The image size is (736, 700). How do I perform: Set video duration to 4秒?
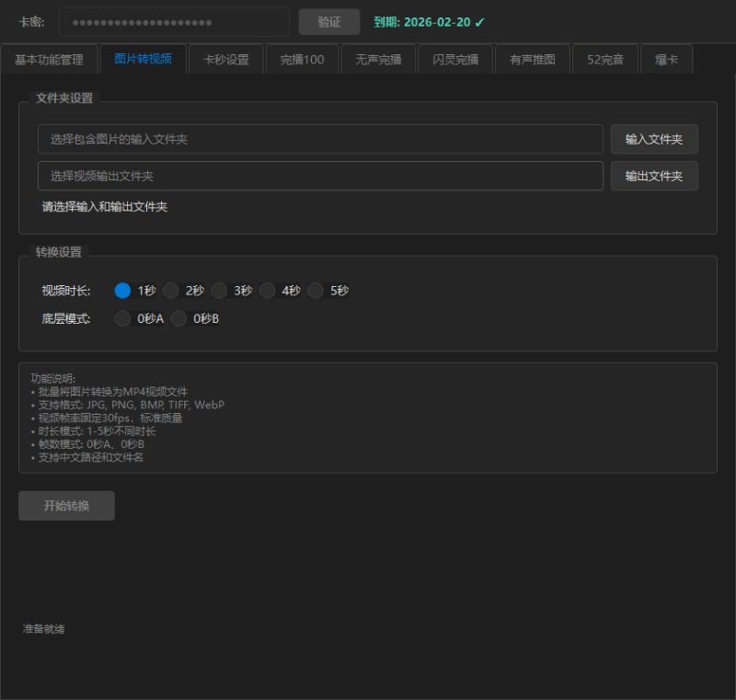tap(268, 291)
